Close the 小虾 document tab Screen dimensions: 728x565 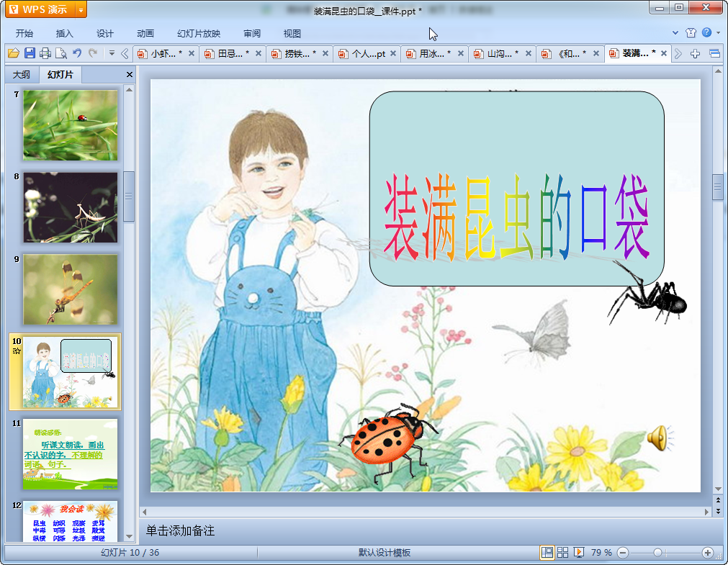click(192, 53)
